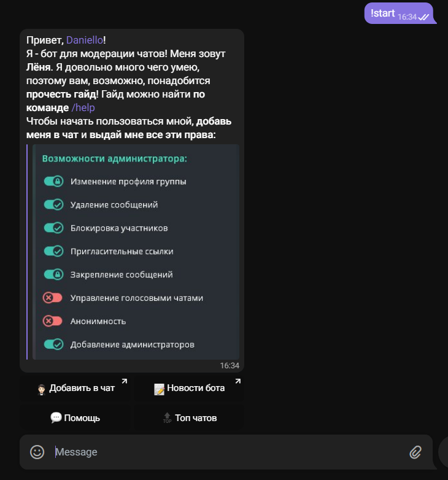Image resolution: width=448 pixels, height=480 pixels.
Task: Click the double-check read receipt icon
Action: 423,17
